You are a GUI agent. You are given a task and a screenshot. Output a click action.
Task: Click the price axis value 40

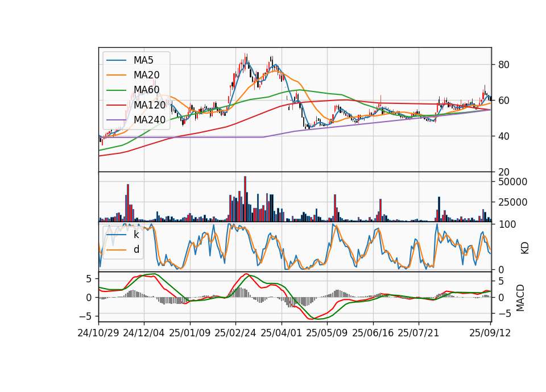pos(504,136)
